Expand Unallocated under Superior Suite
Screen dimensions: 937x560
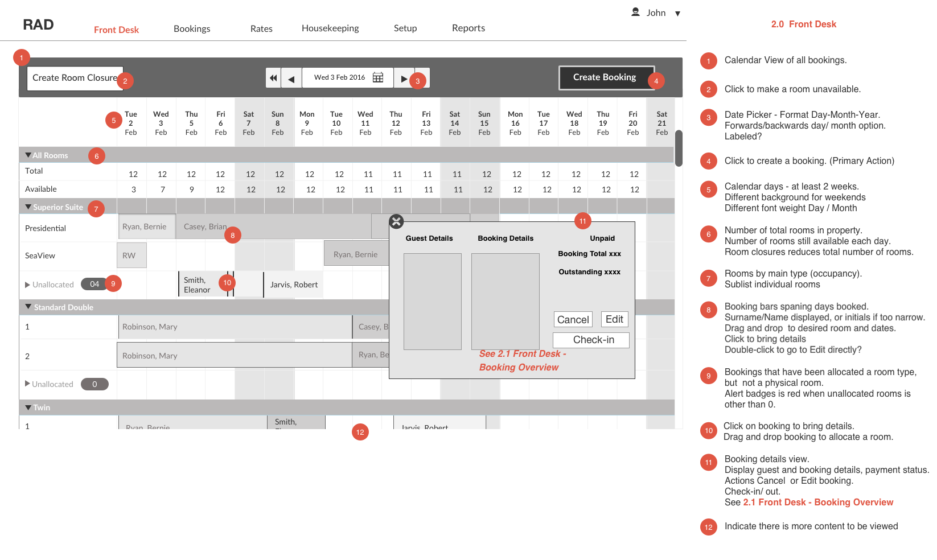point(27,285)
